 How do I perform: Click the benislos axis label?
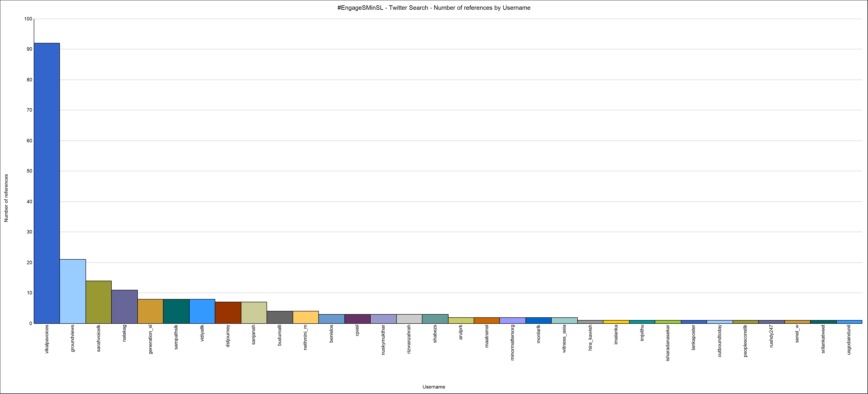click(x=331, y=334)
